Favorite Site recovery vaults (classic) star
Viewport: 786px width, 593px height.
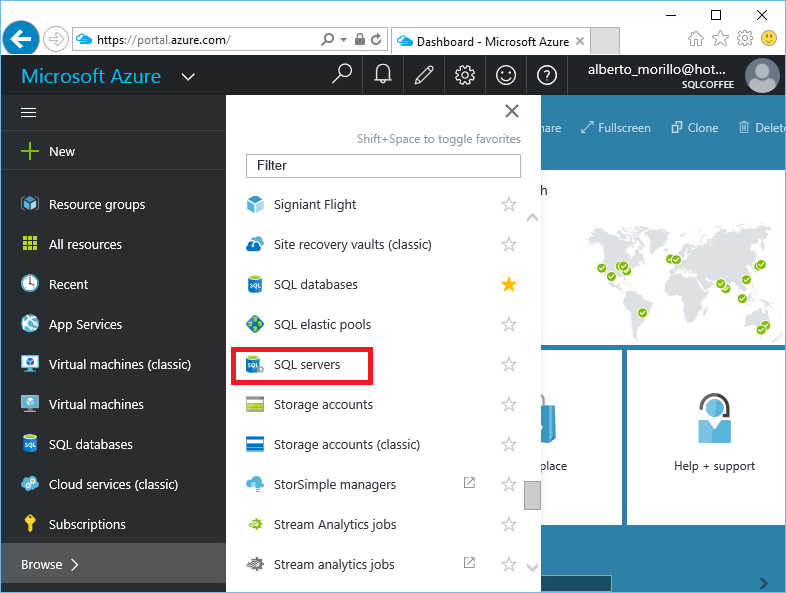[x=509, y=244]
